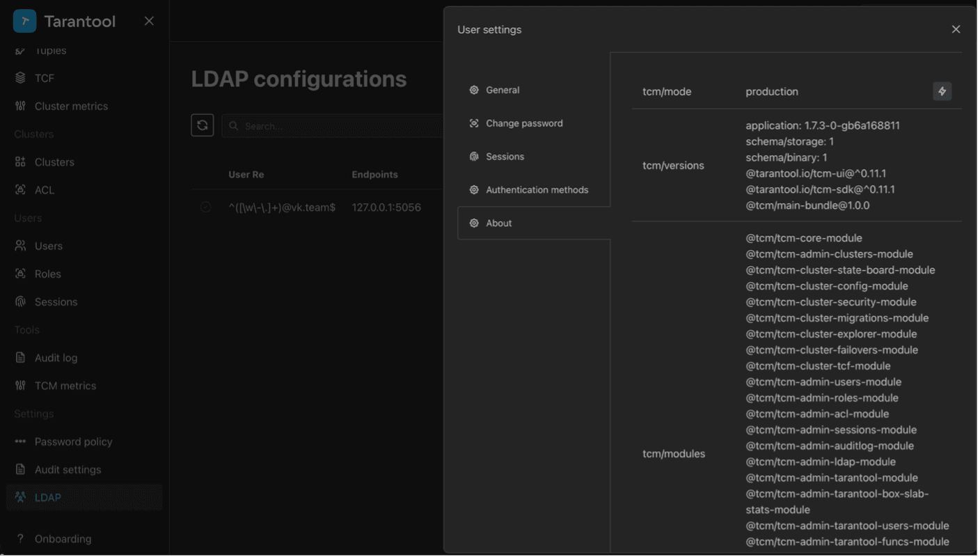Click the LDAP sidebar icon
The image size is (980, 557).
pyautogui.click(x=20, y=497)
